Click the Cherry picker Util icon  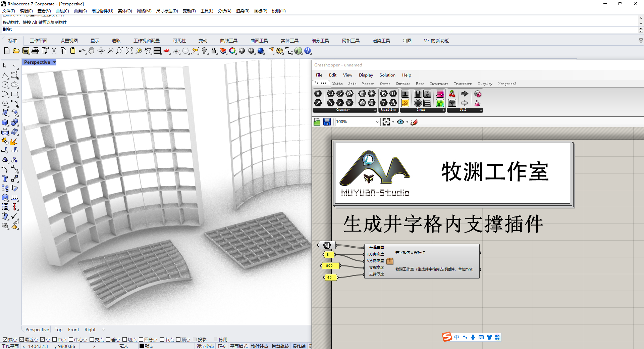pyautogui.click(x=452, y=93)
